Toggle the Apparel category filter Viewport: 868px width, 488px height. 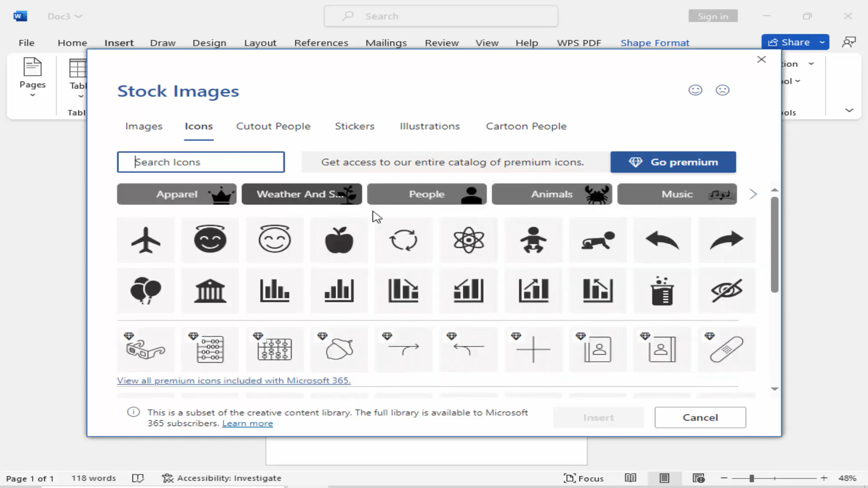pyautogui.click(x=176, y=194)
